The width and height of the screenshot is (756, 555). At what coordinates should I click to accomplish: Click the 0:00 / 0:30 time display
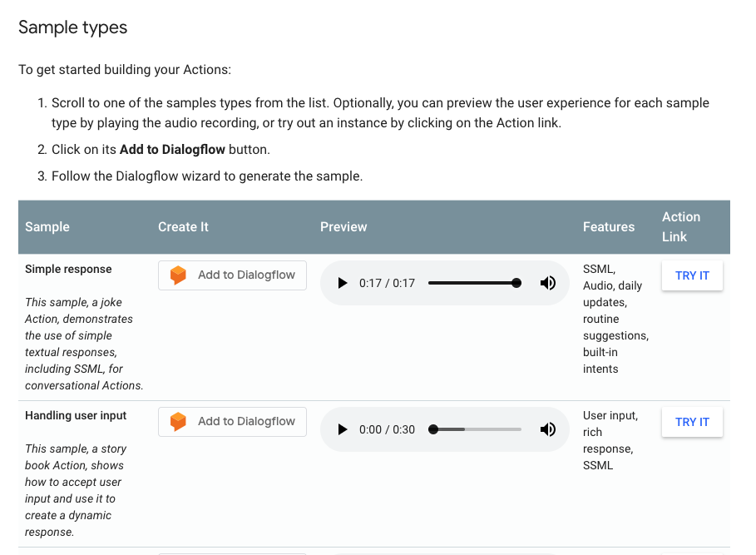click(x=387, y=429)
